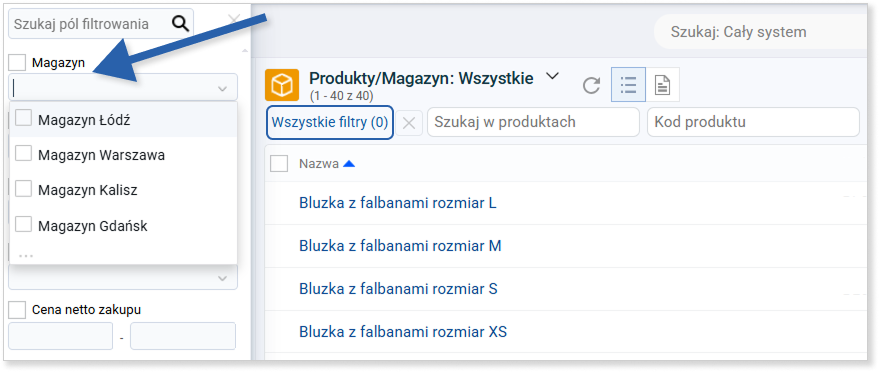
Task: Collapse the Magazyn dropdown arrow
Action: [x=223, y=89]
